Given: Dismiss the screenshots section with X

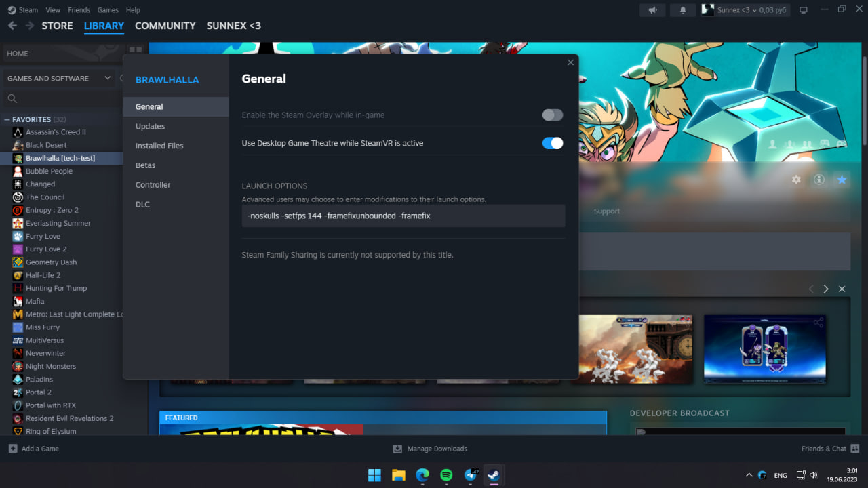Looking at the screenshot, I should pos(842,289).
